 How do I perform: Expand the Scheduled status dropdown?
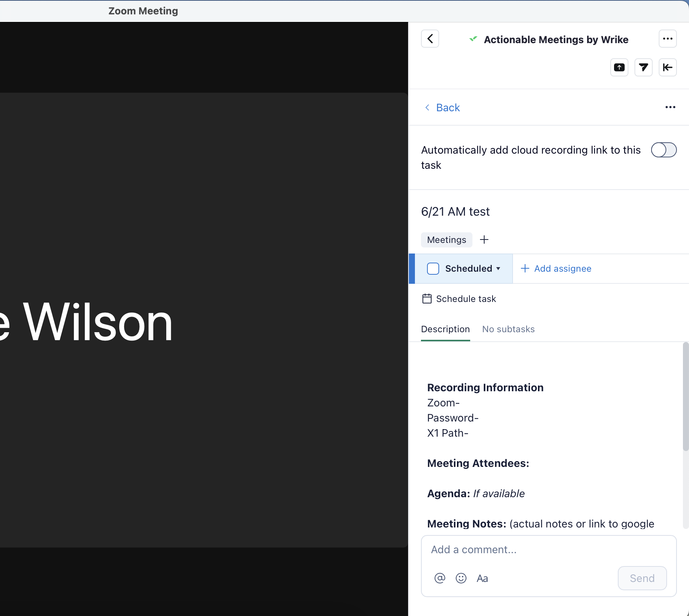click(x=473, y=269)
